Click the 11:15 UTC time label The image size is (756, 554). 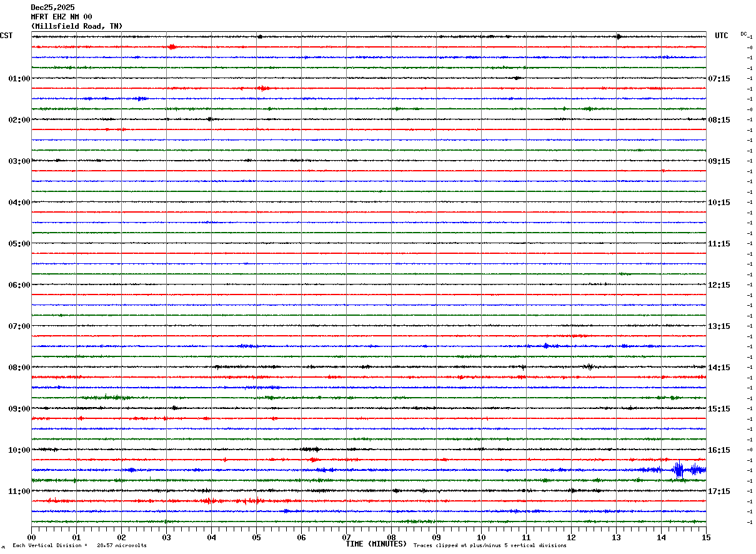tap(719, 244)
